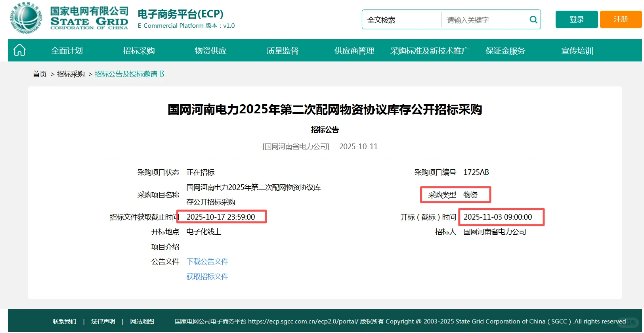The width and height of the screenshot is (644, 333).
Task: Click purchase type value 物资
Action: click(470, 195)
